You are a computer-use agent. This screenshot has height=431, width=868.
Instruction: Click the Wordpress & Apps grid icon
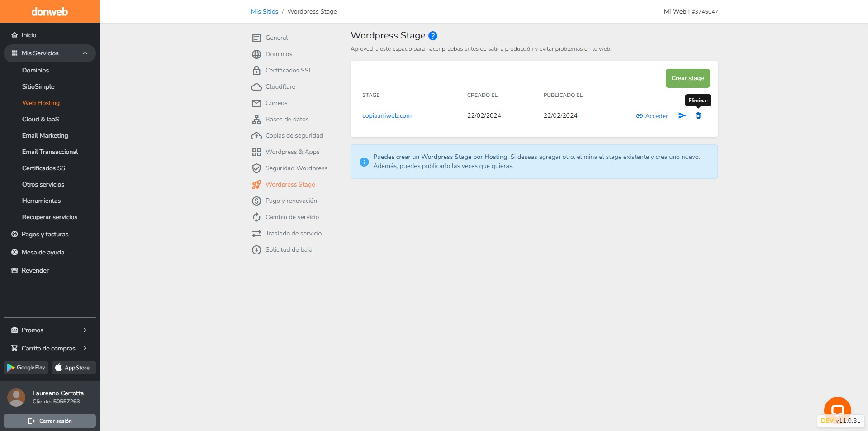tap(256, 152)
